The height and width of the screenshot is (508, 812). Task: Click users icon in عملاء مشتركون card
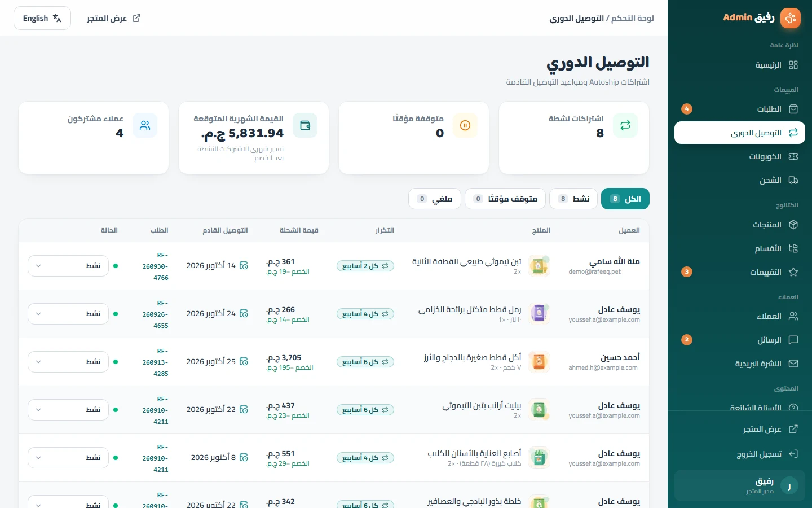pyautogui.click(x=145, y=125)
